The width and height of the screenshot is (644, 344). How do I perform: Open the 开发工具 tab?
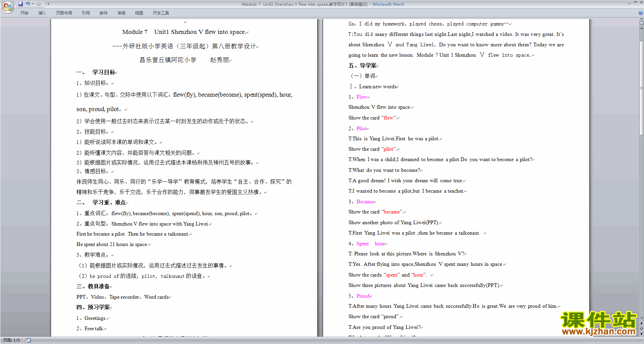pos(161,13)
